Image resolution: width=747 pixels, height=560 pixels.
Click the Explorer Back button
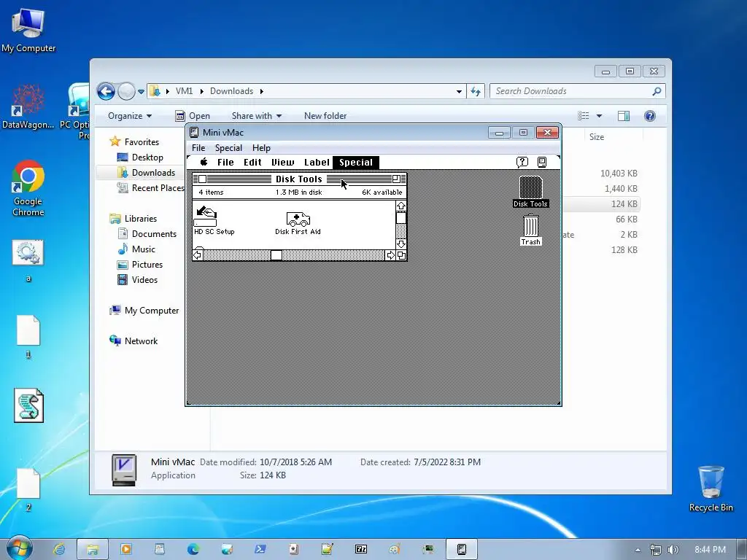pyautogui.click(x=106, y=91)
